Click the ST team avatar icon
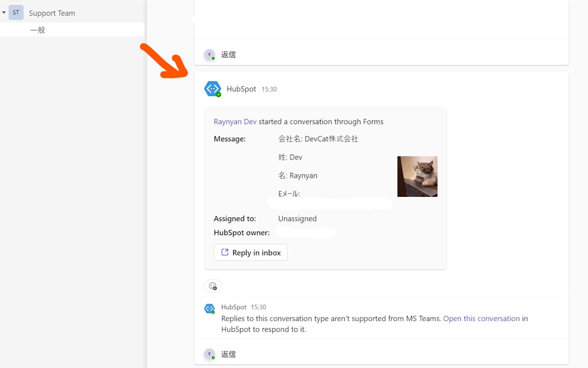The width and height of the screenshot is (588, 368). [x=16, y=12]
